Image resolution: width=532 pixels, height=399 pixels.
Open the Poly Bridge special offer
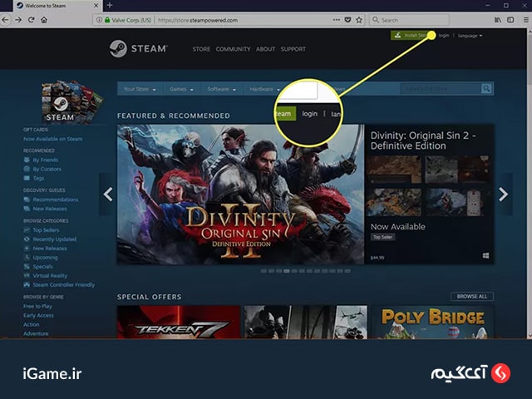coord(432,322)
